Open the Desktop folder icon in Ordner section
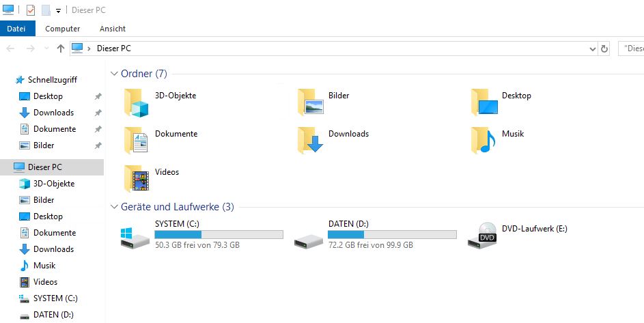Viewport: 644px width, 323px height. tap(485, 102)
